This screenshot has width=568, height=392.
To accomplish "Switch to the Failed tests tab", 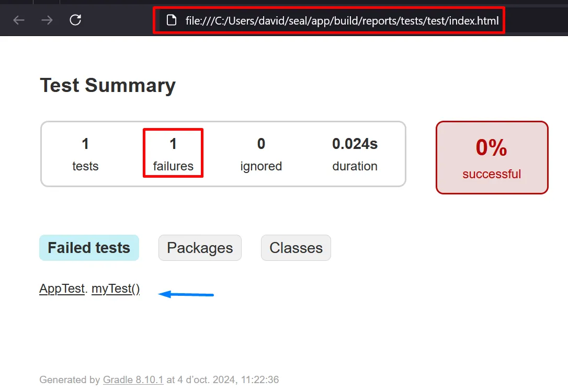I will tap(89, 248).
